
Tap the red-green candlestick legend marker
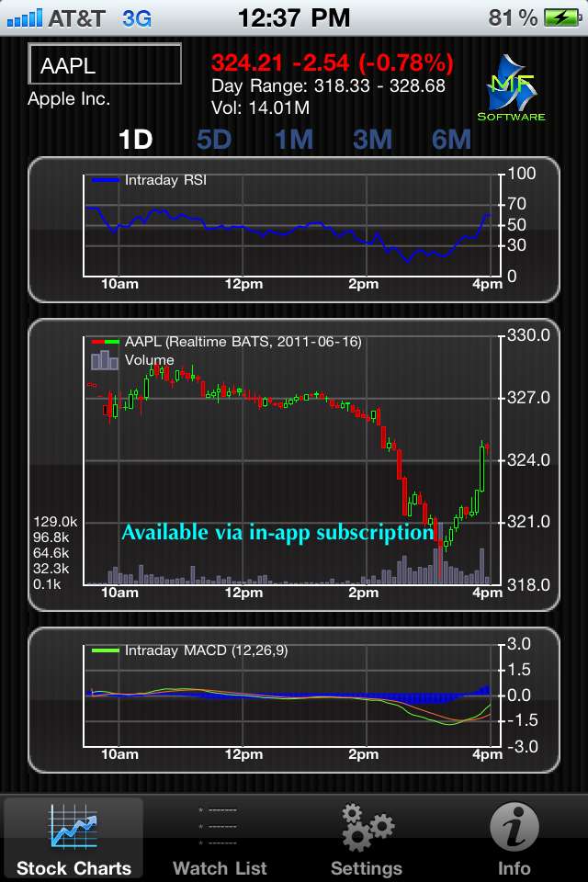(106, 342)
